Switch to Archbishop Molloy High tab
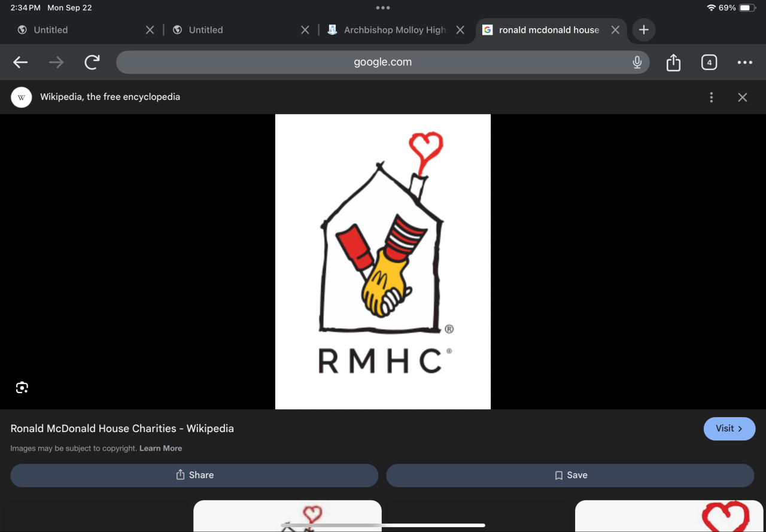766x532 pixels. (x=395, y=30)
